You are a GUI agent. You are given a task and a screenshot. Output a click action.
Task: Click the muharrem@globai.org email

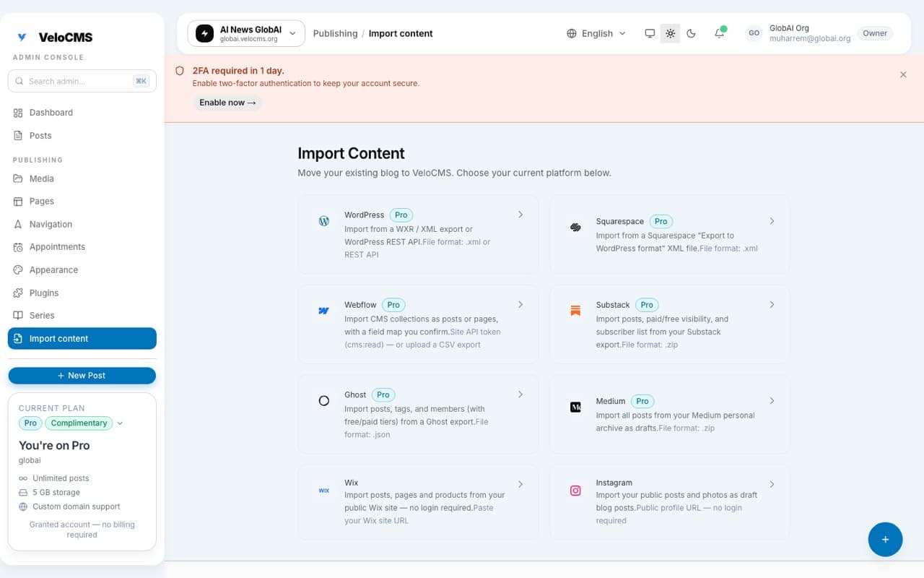point(810,38)
